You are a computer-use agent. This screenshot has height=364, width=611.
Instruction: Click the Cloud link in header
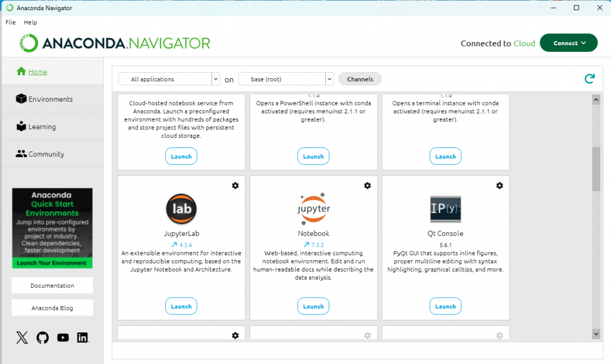pyautogui.click(x=524, y=43)
